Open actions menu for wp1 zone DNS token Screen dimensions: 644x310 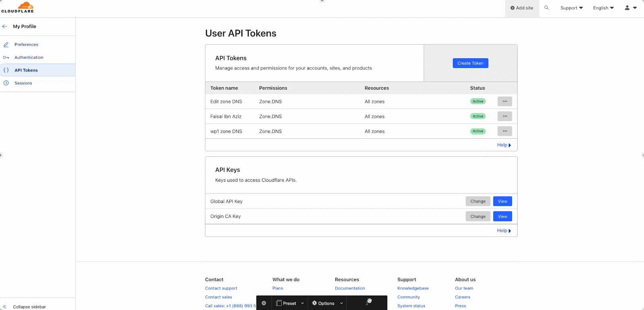pyautogui.click(x=505, y=131)
